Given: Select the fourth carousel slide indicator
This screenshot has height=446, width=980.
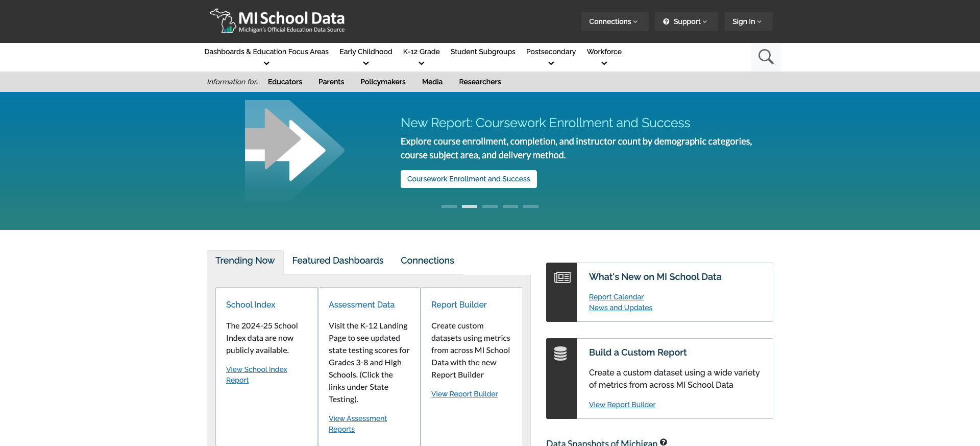Looking at the screenshot, I should click(510, 206).
